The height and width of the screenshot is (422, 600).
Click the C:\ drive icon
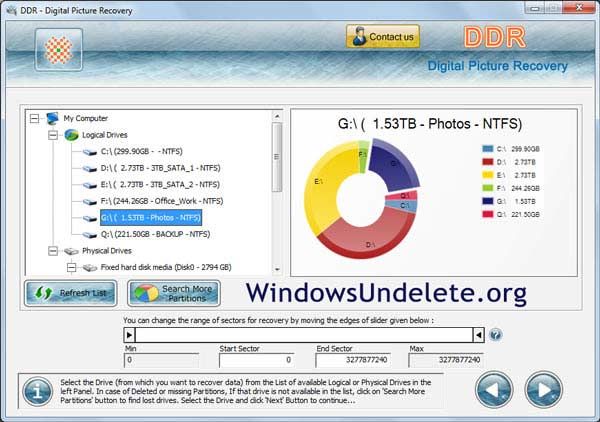pos(90,152)
